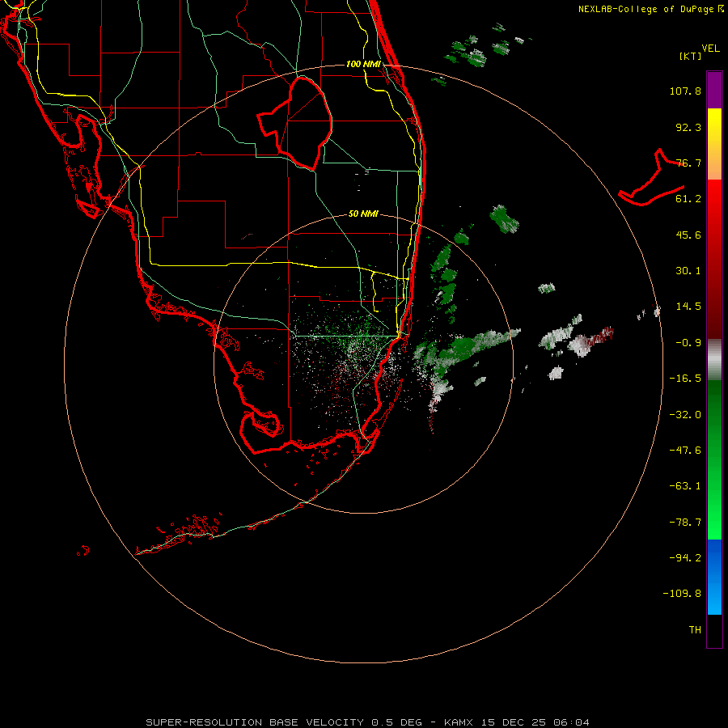This screenshot has height=728, width=728.
Task: Click the 61.2 velocity scale value
Action: pyautogui.click(x=688, y=199)
